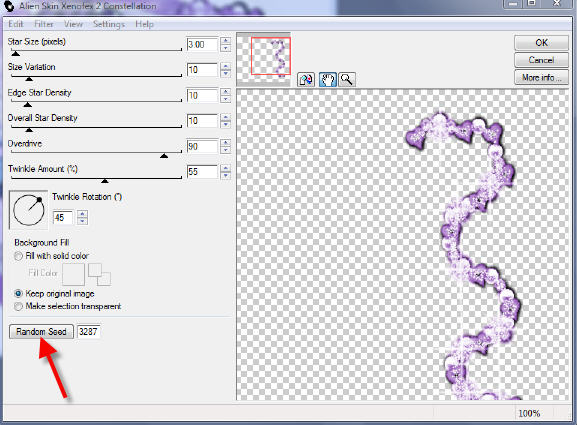This screenshot has height=425, width=577.
Task: Click the Random Seed button
Action: (41, 332)
